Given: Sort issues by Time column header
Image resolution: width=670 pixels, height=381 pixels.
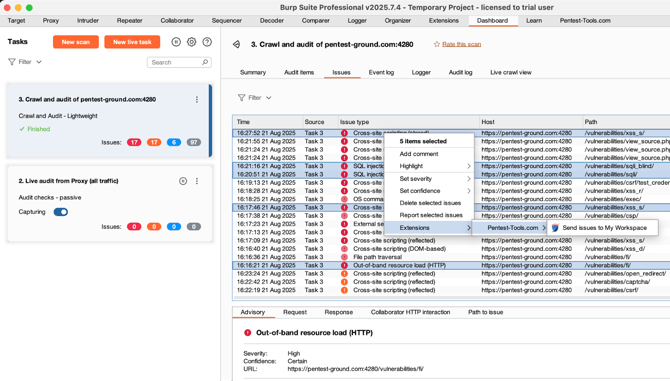Looking at the screenshot, I should coord(268,122).
